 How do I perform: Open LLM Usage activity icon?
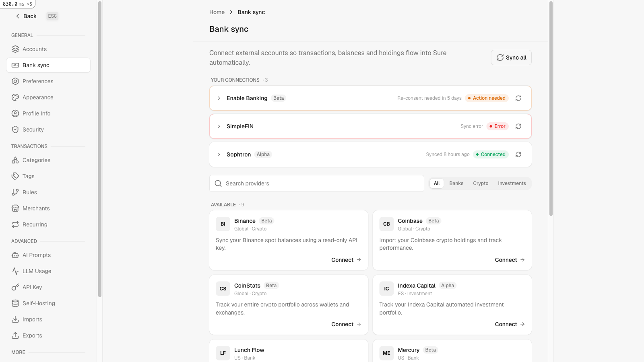15,271
